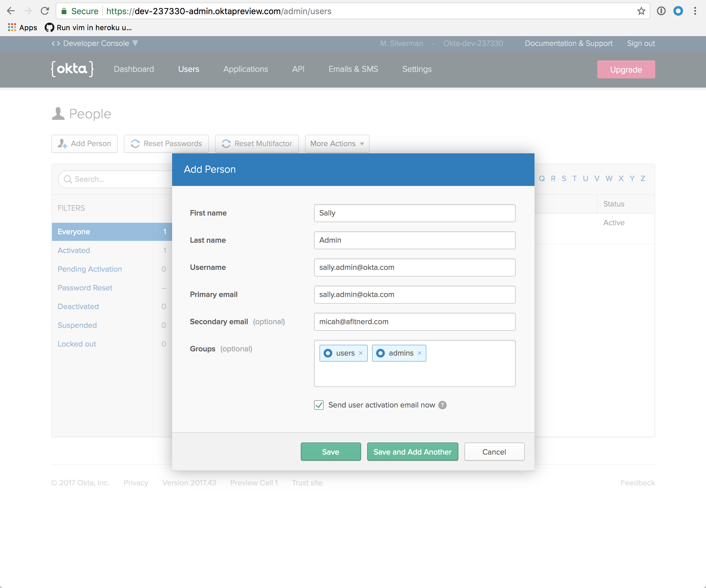
Task: Open the Settings menu item
Action: [416, 69]
